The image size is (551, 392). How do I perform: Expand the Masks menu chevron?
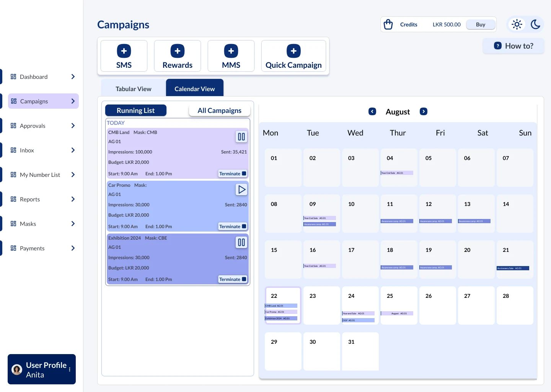(x=73, y=224)
